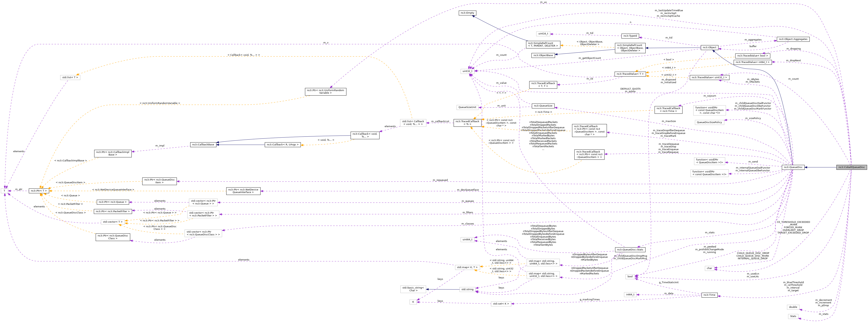Screen dimensions: 868x322
Task: Select the uint16_t type node
Action: click(x=543, y=34)
